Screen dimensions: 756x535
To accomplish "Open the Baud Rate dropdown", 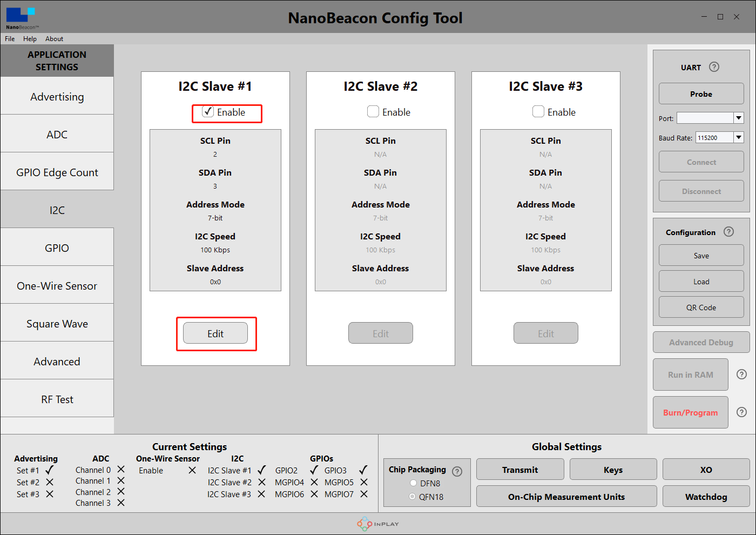I will (739, 137).
